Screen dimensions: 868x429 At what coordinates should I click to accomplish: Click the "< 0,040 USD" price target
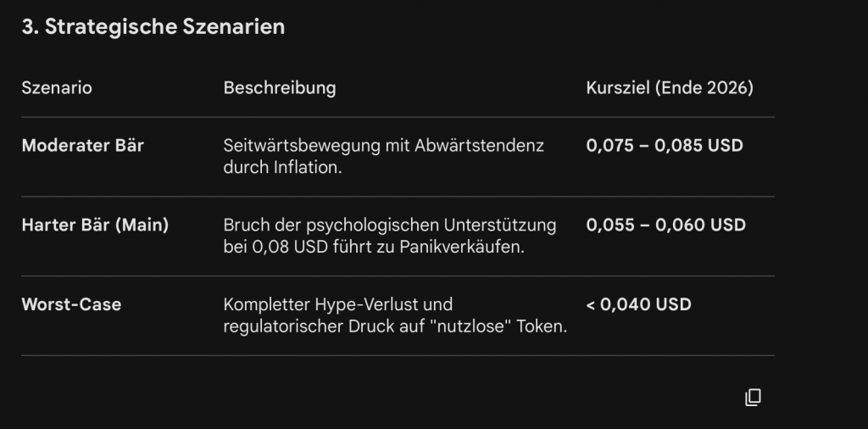click(638, 304)
